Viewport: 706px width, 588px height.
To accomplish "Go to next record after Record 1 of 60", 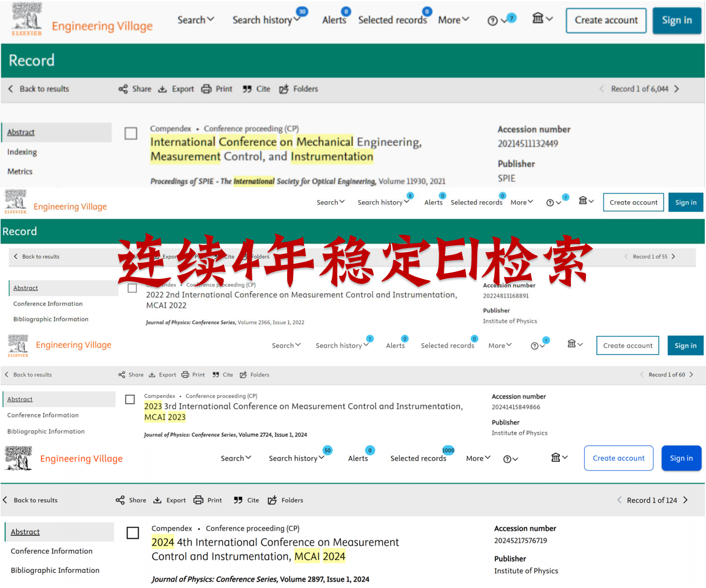I will pos(691,375).
